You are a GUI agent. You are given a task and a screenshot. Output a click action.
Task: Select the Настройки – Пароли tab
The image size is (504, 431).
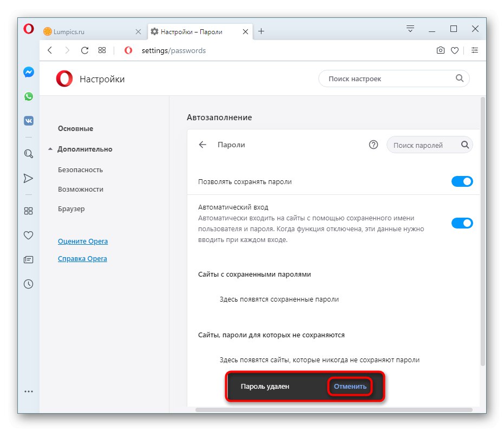[x=200, y=31]
